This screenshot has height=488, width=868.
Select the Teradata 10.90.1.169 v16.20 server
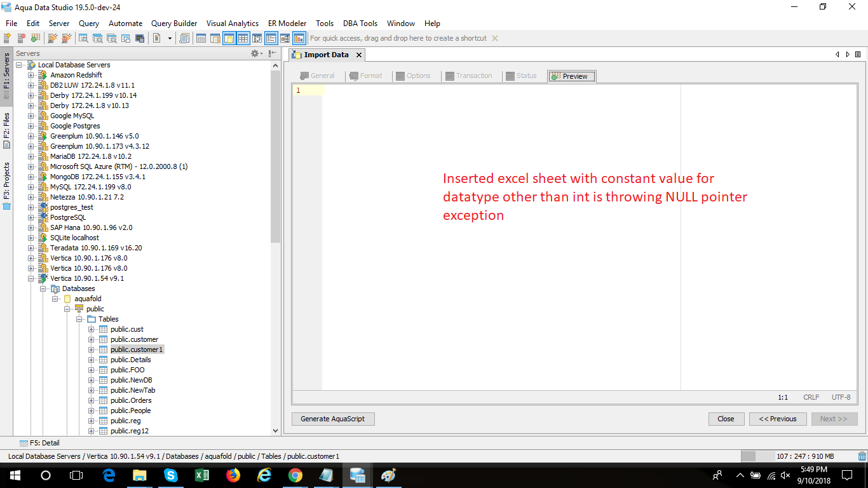click(x=96, y=248)
